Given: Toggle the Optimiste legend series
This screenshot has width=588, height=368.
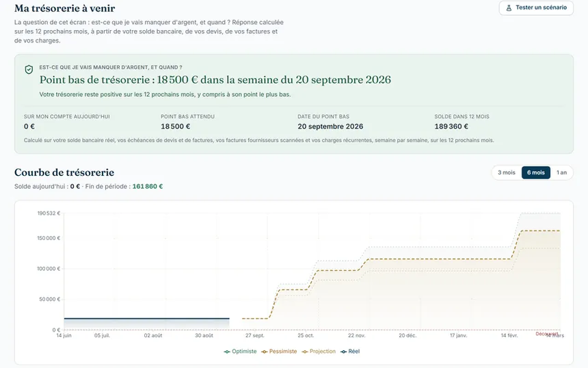Looking at the screenshot, I should pos(240,352).
